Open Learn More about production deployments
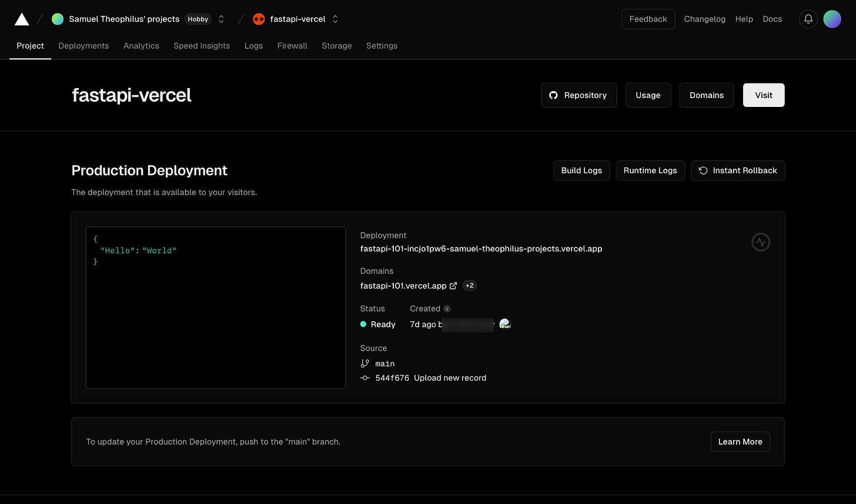This screenshot has width=856, height=504. (x=740, y=441)
